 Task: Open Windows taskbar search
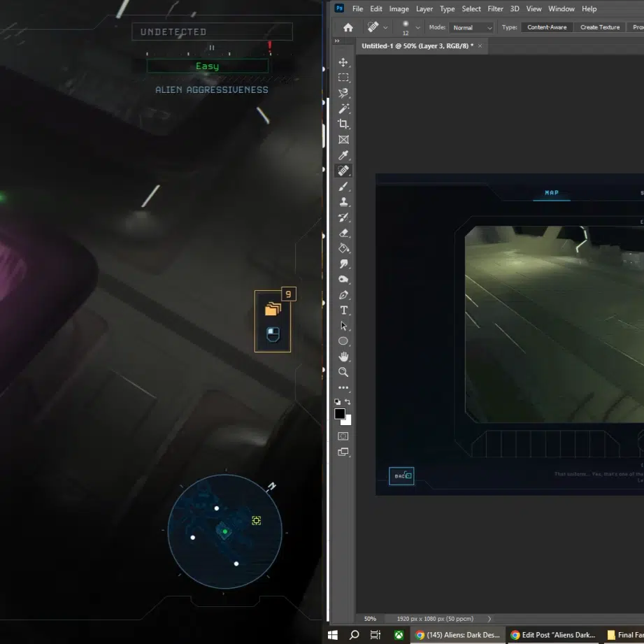(x=354, y=635)
